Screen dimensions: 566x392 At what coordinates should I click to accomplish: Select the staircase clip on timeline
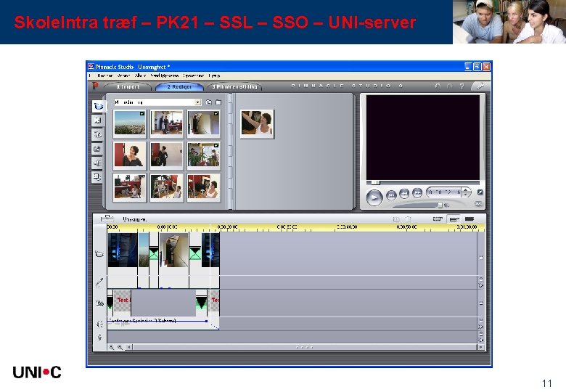pos(173,250)
